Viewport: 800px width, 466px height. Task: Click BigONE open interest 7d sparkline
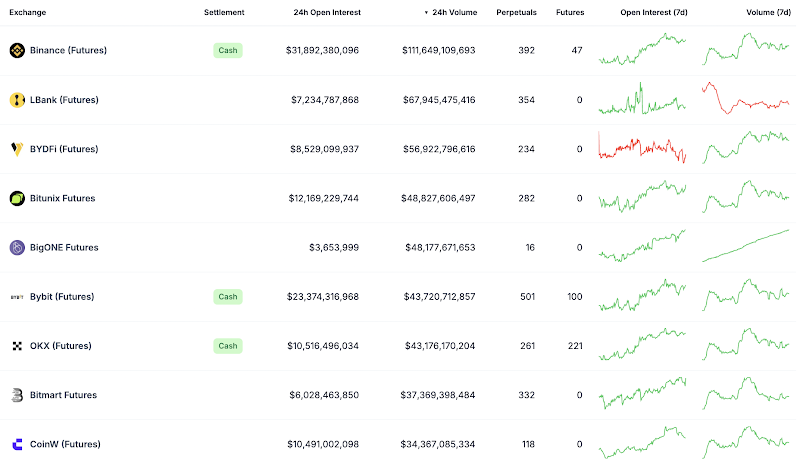[x=642, y=246]
